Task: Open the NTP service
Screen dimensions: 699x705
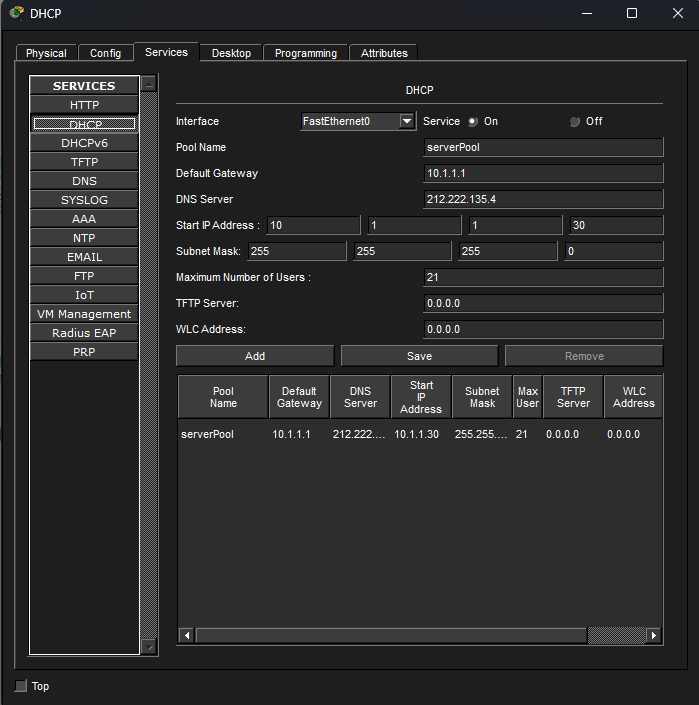Action: click(x=84, y=238)
